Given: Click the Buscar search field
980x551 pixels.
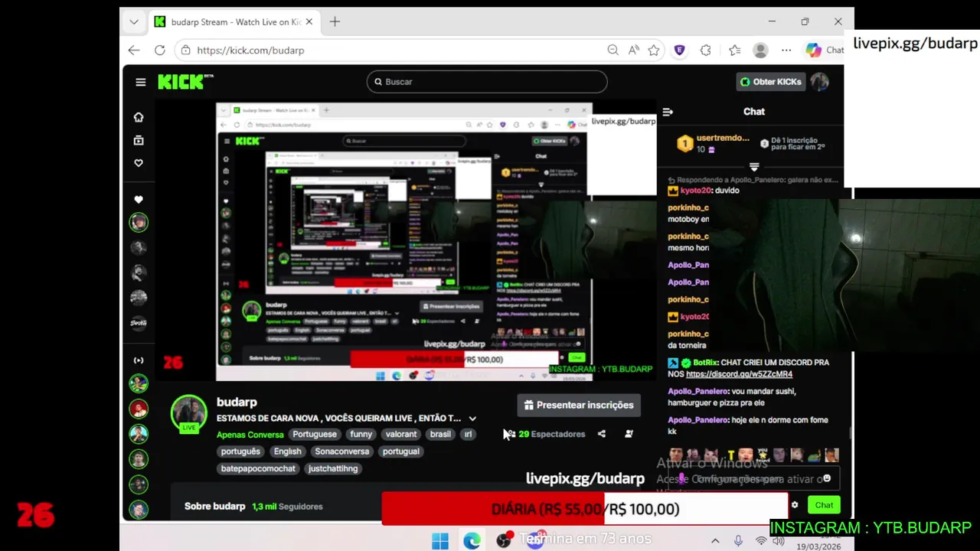Looking at the screenshot, I should pos(487,82).
